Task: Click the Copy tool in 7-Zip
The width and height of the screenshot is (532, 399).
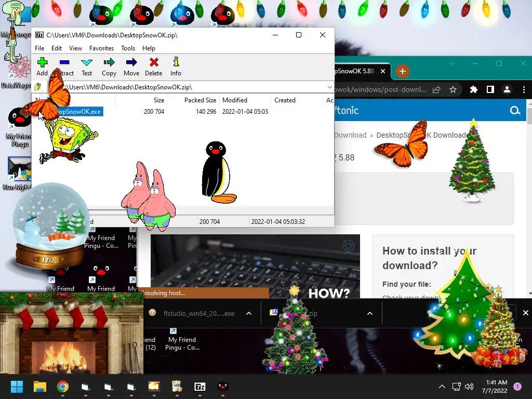Action: [109, 67]
